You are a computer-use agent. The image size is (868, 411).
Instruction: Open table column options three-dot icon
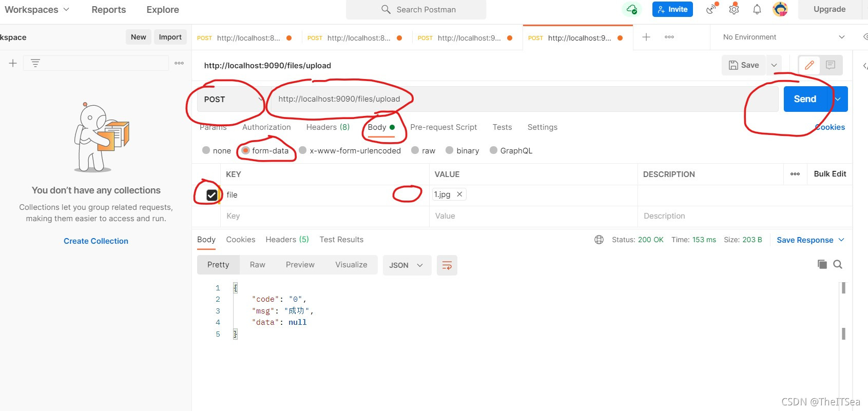pyautogui.click(x=795, y=174)
